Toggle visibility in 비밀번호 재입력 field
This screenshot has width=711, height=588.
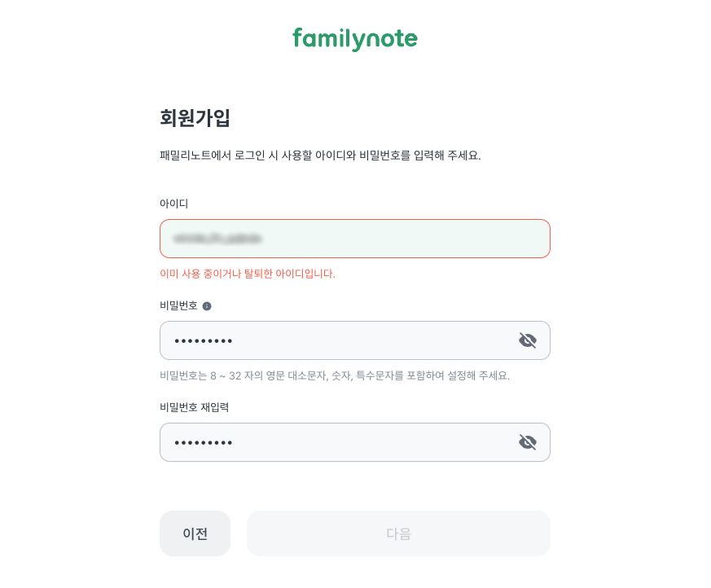pos(528,442)
